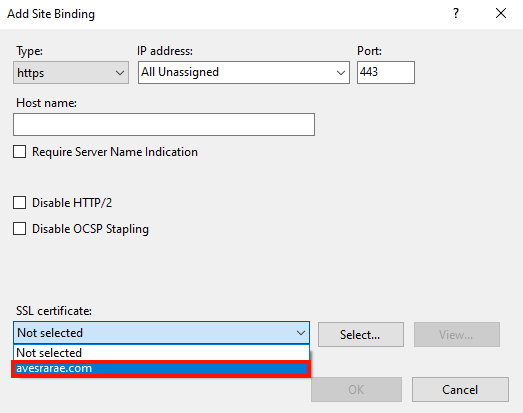The height and width of the screenshot is (413, 523).
Task: Click the Port field containing 443
Action: pos(386,72)
